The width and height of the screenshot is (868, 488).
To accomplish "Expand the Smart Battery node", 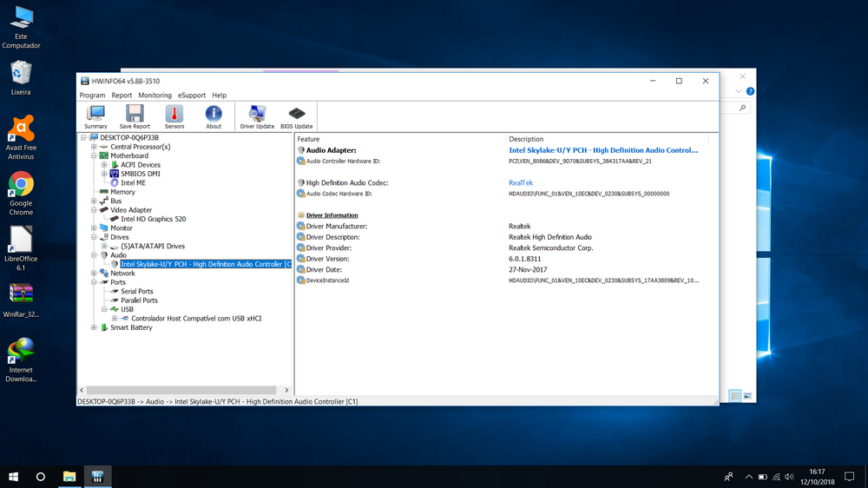I will [94, 328].
